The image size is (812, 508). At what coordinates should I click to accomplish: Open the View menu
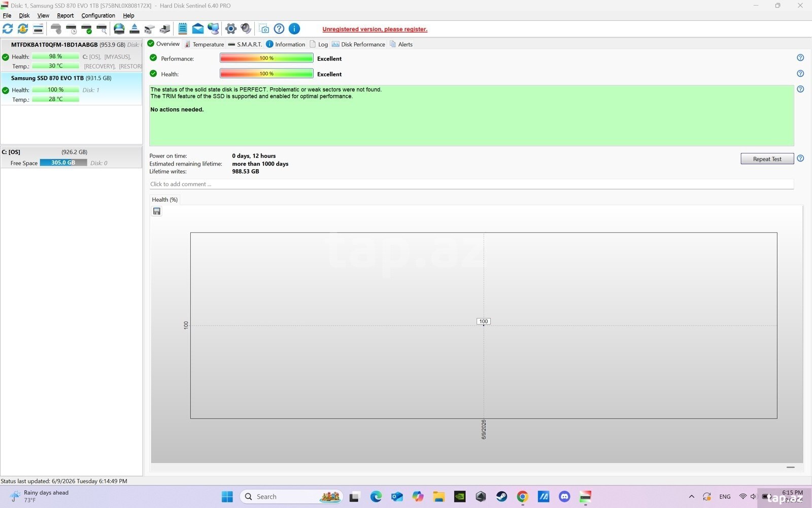(x=43, y=16)
